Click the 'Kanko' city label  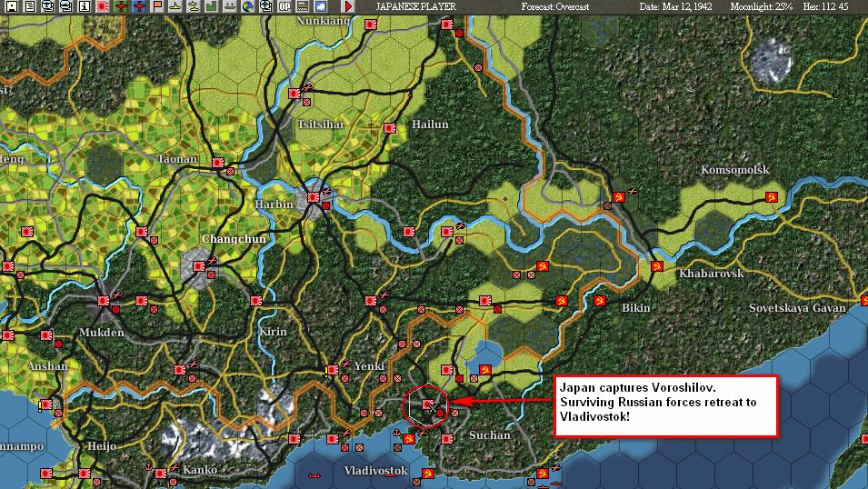(x=200, y=470)
